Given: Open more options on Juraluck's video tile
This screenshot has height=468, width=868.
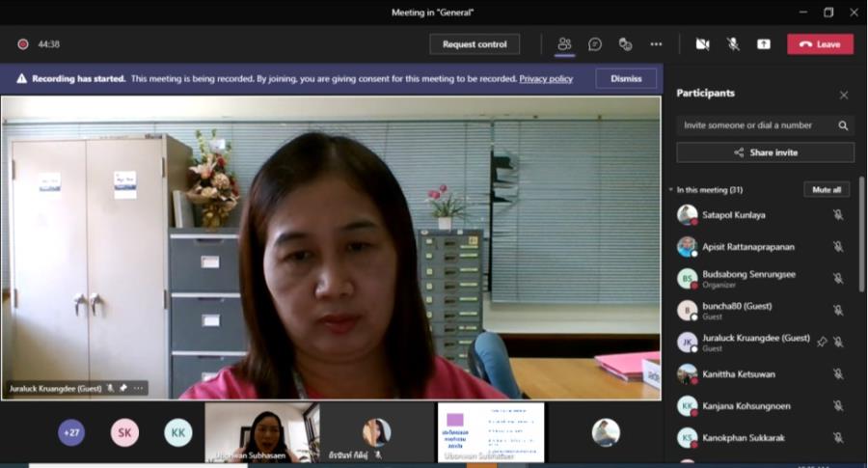Looking at the screenshot, I should click(139, 388).
